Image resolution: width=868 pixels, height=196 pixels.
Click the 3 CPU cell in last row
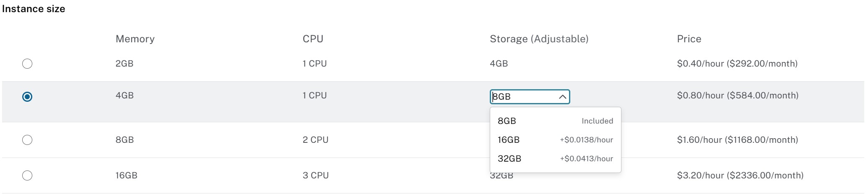315,175
